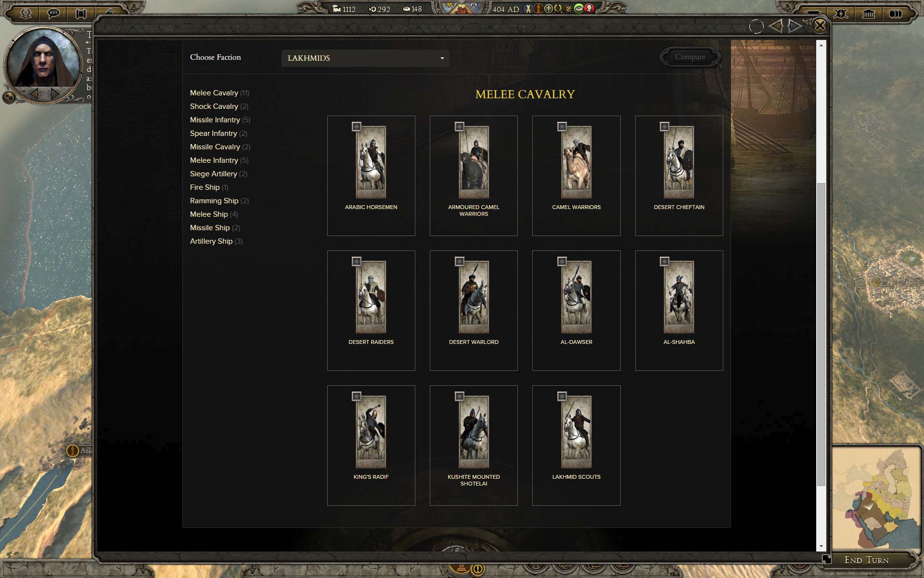Tick the Desert Raiders compare checkbox
The image size is (924, 578).
357,262
